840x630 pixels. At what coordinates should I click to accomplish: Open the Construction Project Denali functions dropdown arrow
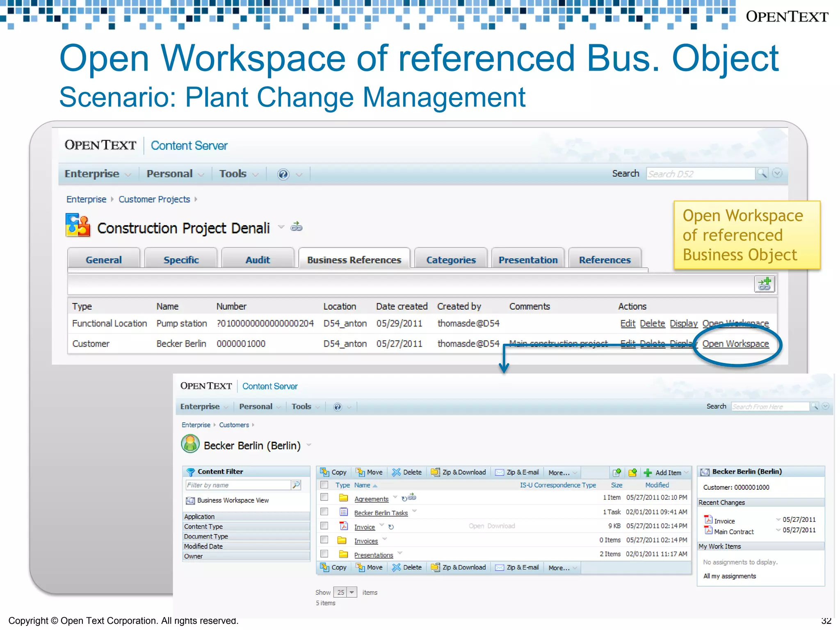(281, 226)
